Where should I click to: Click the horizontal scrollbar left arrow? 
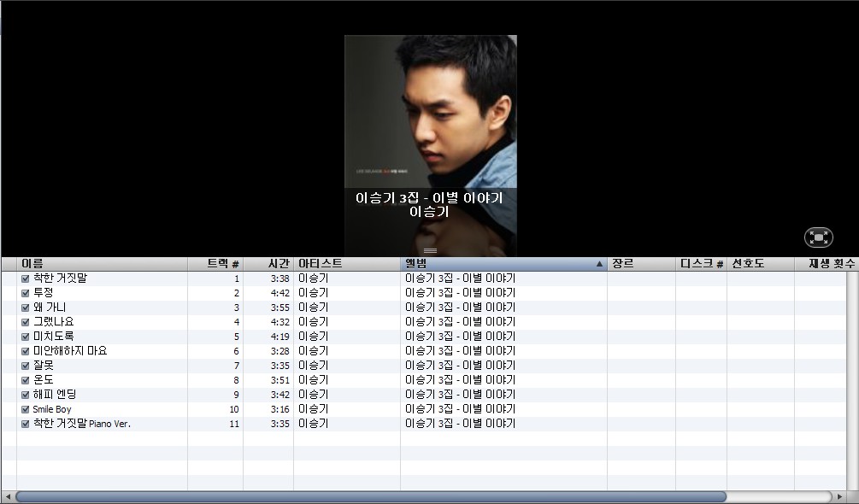[x=8, y=497]
